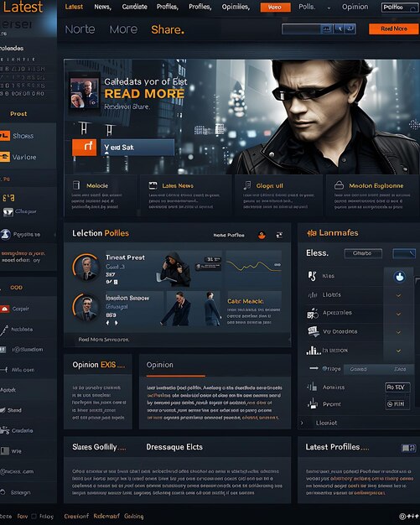Click the outlined button at top right corner
Screen dimensions: 420x525
click(x=400, y=7)
